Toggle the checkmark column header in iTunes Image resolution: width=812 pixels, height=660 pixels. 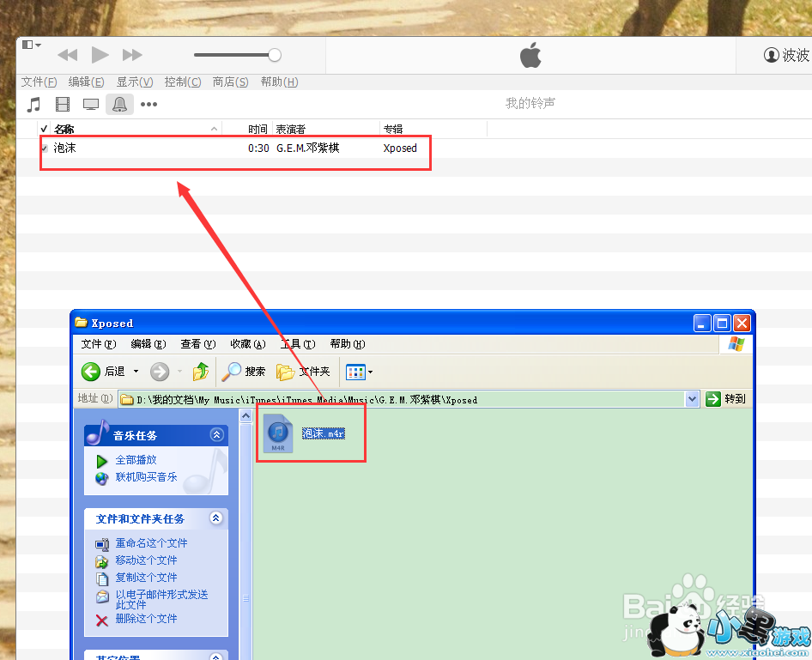[44, 129]
